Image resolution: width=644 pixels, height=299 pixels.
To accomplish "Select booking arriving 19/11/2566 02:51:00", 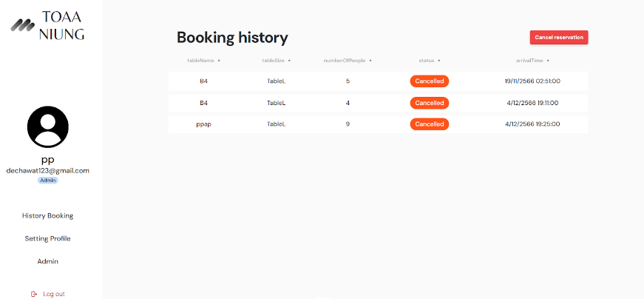I will click(x=532, y=81).
